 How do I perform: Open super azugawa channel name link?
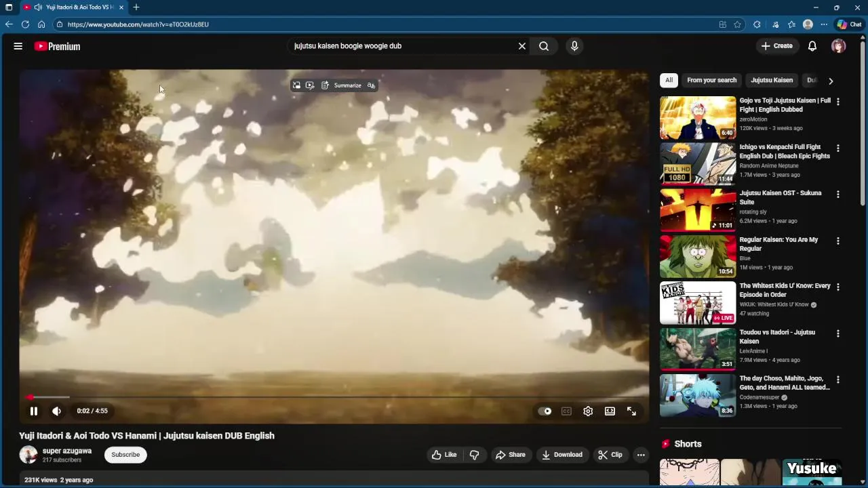click(67, 451)
